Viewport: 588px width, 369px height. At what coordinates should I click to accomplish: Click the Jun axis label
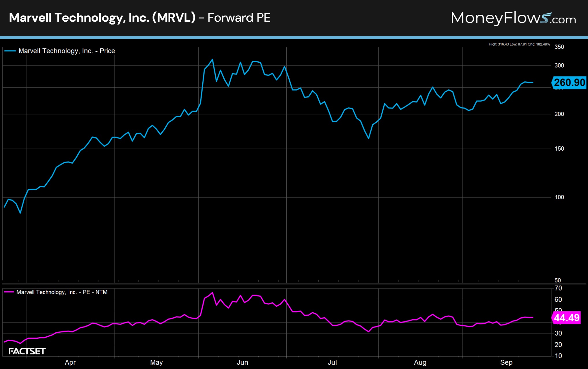[242, 362]
